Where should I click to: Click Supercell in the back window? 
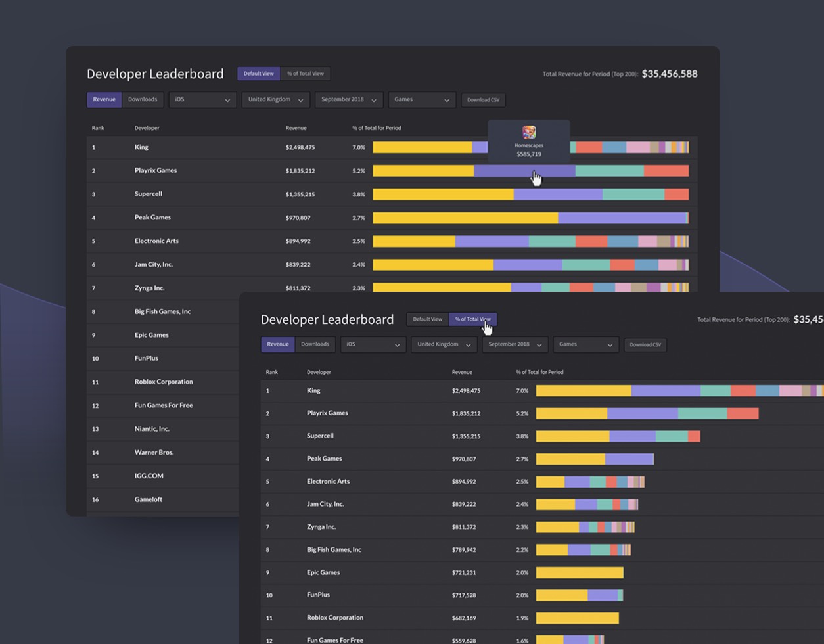[149, 194]
